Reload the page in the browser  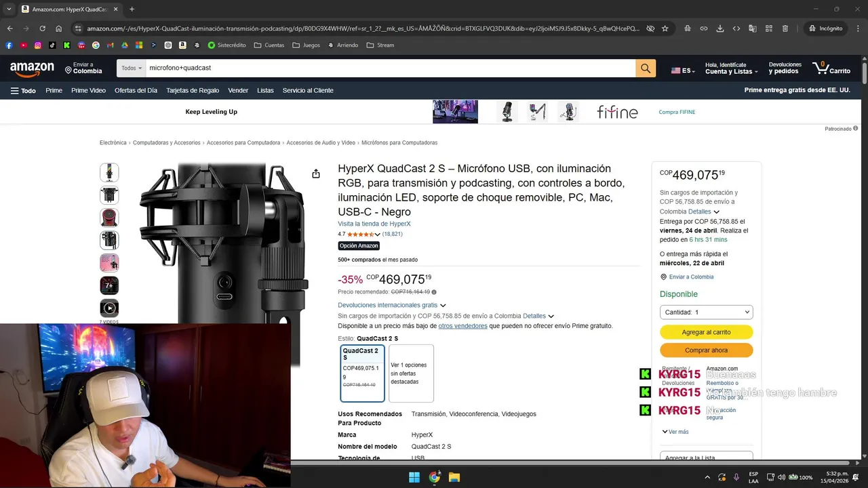(x=42, y=28)
